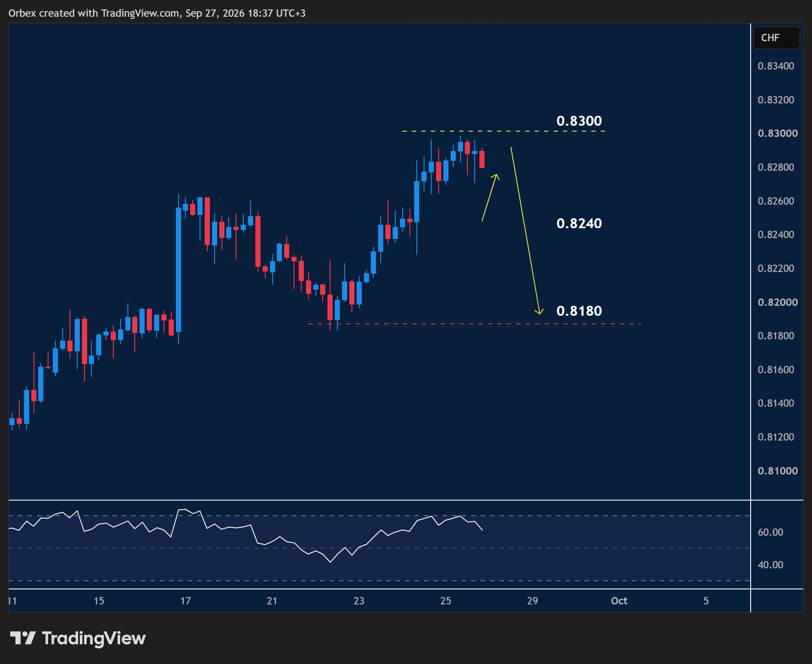Click the 15 date label on time axis
Screen dimensions: 812x664
(99, 601)
